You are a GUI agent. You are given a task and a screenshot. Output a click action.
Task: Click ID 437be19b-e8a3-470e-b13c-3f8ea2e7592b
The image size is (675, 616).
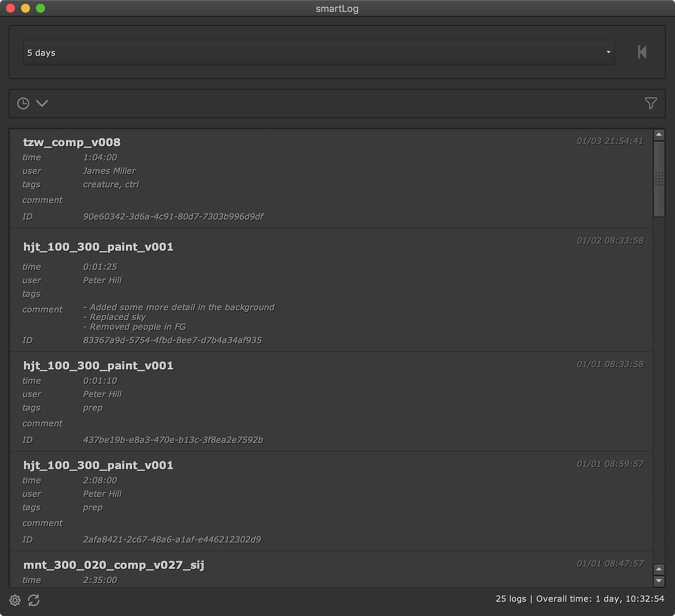[x=173, y=440]
